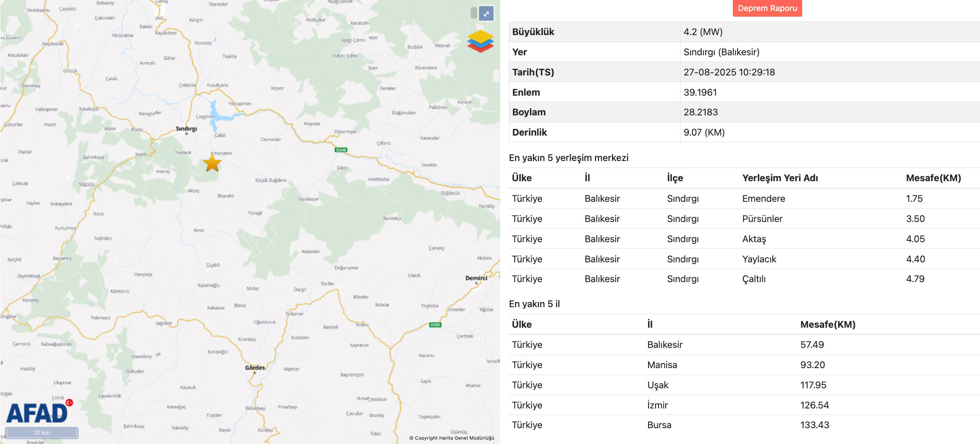Click the Manisa entry in nearest provinces
This screenshot has width=980, height=444.
click(x=662, y=365)
